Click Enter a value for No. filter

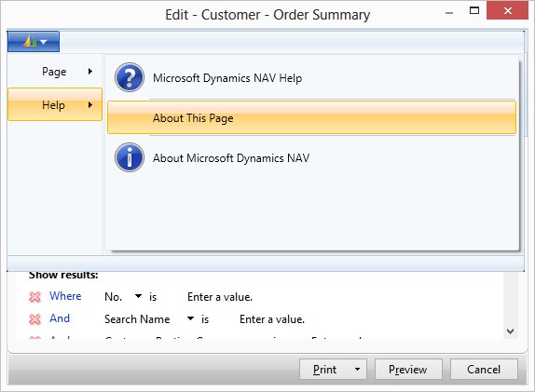[220, 297]
